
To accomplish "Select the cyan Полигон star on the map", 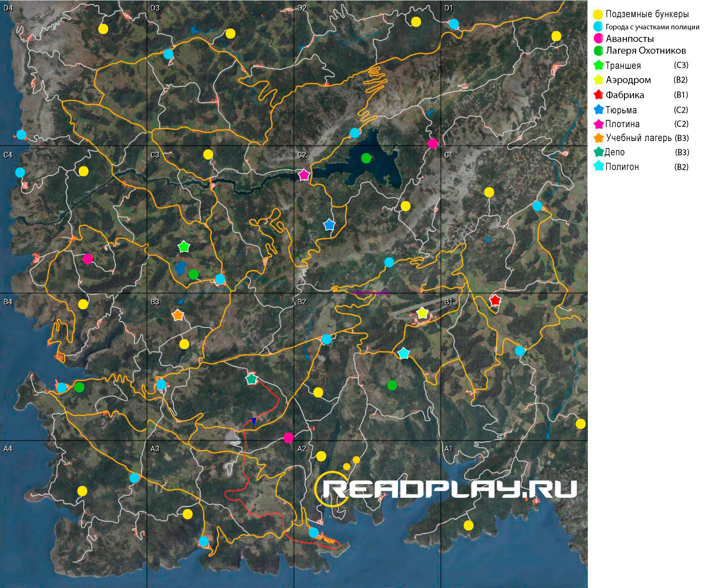I will click(x=404, y=353).
